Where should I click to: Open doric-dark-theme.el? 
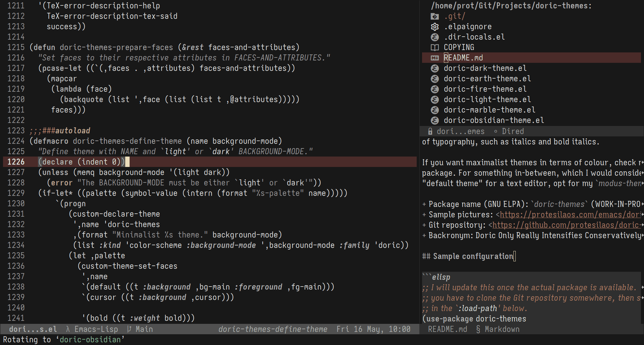(x=485, y=68)
